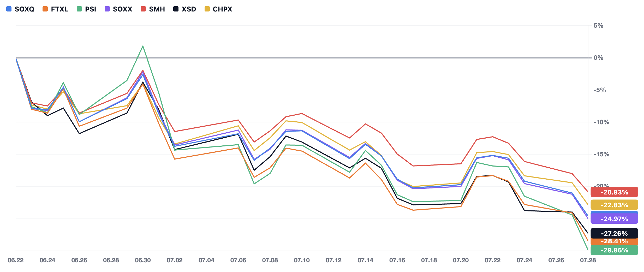Image resolution: width=644 pixels, height=272 pixels.
Task: Toggle XSD legend entry
Action: 184,9
